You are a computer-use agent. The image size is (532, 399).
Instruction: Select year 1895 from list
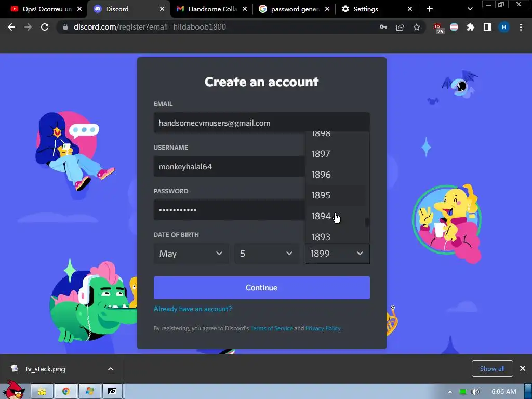tap(336, 195)
